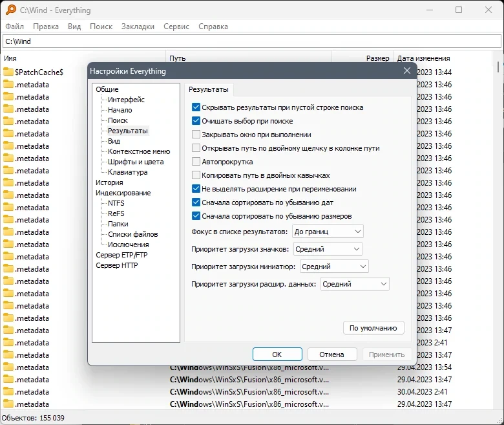The height and width of the screenshot is (425, 504).
Task: Select Вид in settings tree
Action: pyautogui.click(x=114, y=141)
